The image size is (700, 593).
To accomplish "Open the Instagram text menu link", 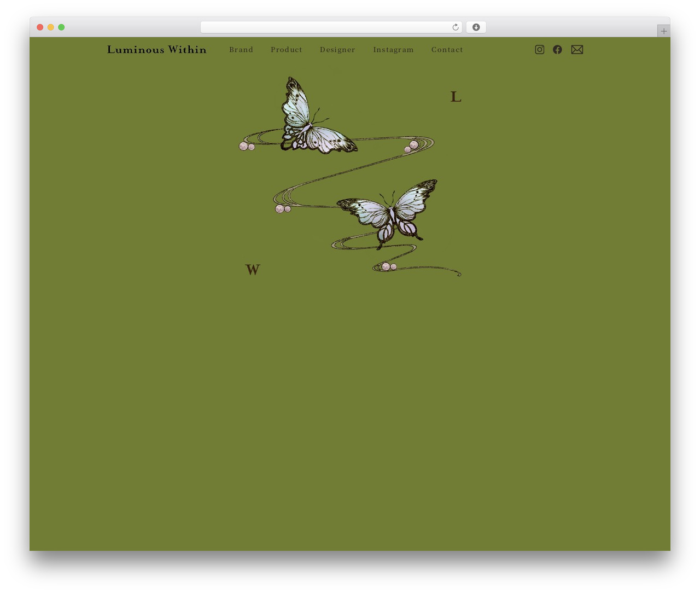I will coord(393,50).
